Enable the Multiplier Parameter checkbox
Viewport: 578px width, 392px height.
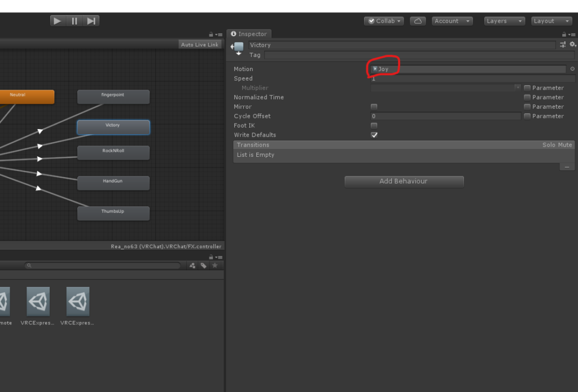[527, 88]
